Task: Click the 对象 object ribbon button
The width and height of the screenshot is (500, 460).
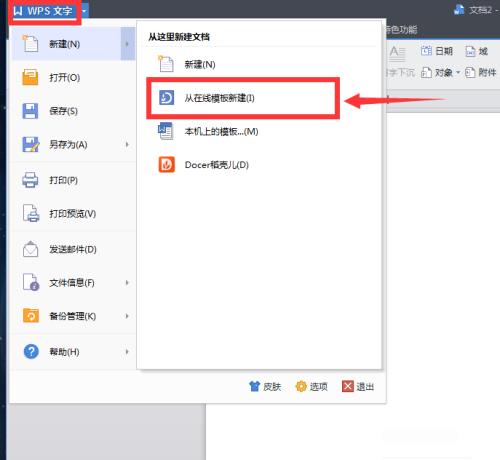Action: [437, 72]
